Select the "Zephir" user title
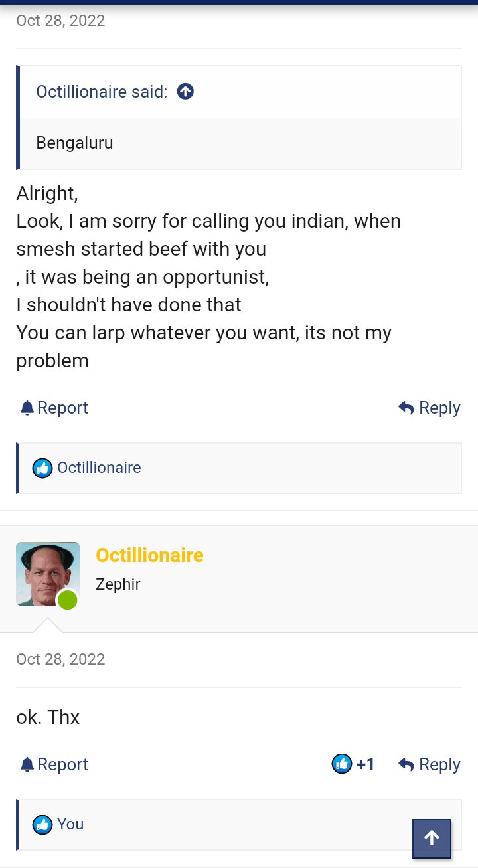 [118, 584]
